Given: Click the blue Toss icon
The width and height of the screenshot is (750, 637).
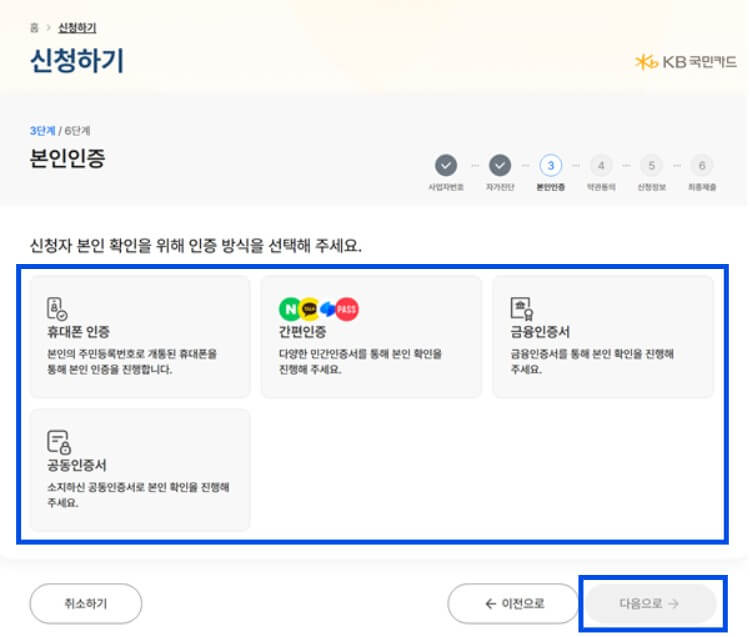Looking at the screenshot, I should [328, 309].
